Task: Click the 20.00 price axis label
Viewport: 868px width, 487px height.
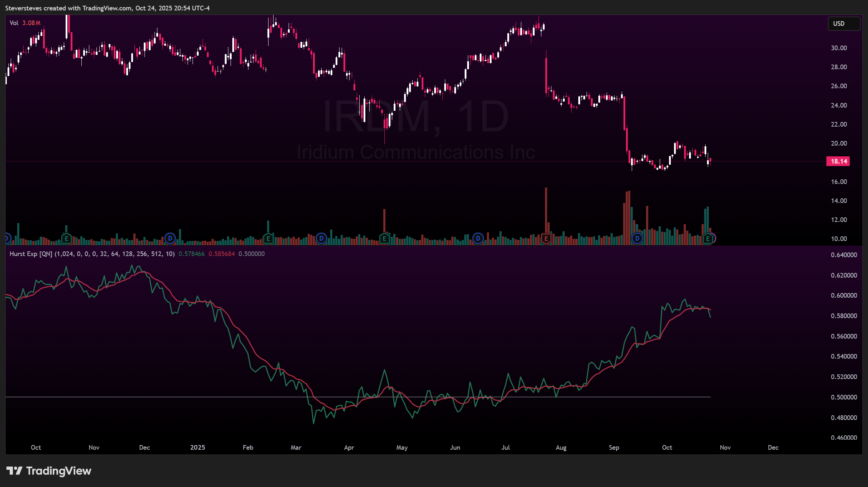Action: [x=839, y=143]
